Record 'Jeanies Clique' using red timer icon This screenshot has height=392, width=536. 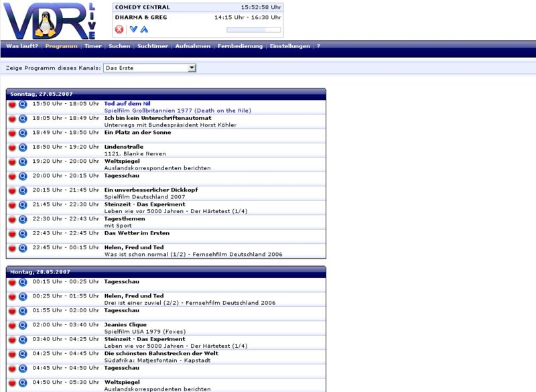tap(12, 326)
